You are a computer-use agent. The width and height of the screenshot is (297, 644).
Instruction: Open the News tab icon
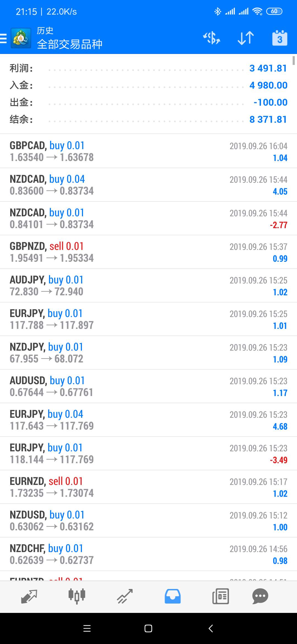coord(221,596)
